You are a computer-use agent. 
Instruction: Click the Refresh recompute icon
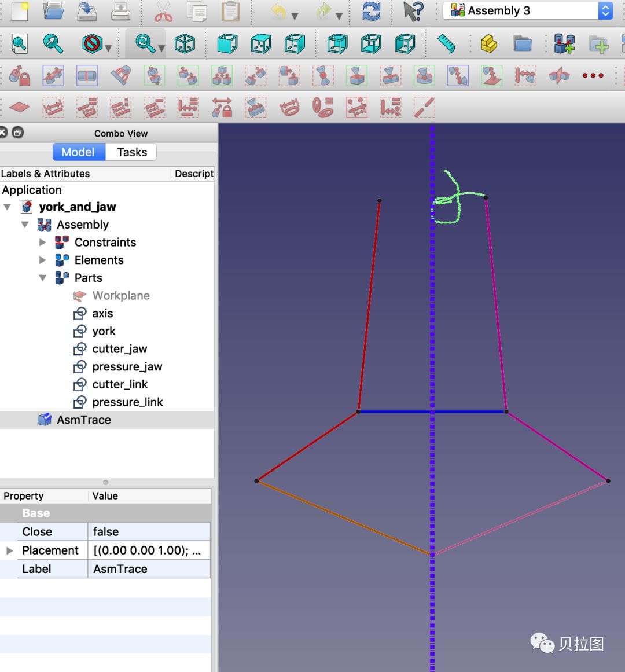click(x=371, y=11)
